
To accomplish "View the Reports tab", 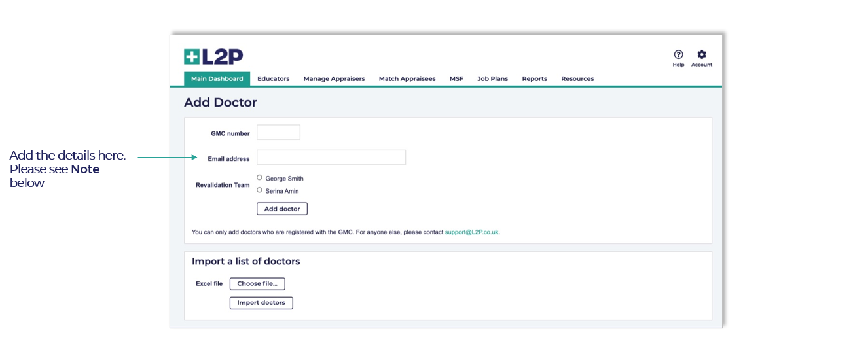I will point(534,79).
